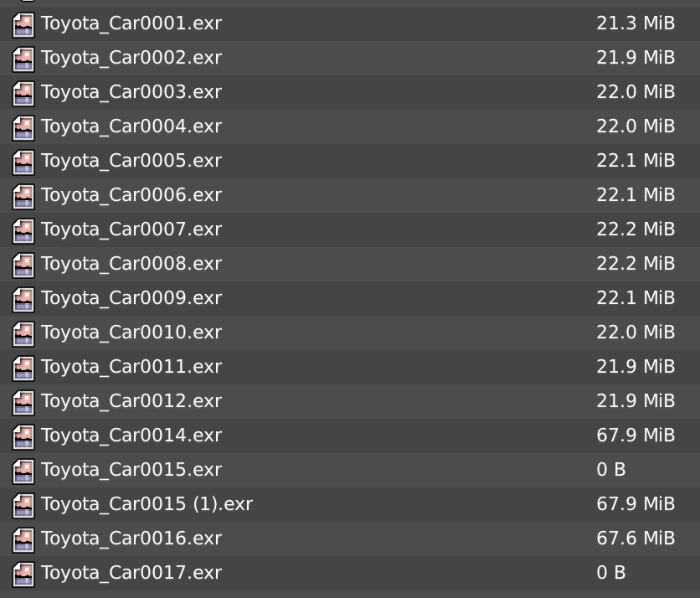Click the size value of Toyota_Car0008.exr
Viewport: 700px width, 598px height.
[636, 264]
